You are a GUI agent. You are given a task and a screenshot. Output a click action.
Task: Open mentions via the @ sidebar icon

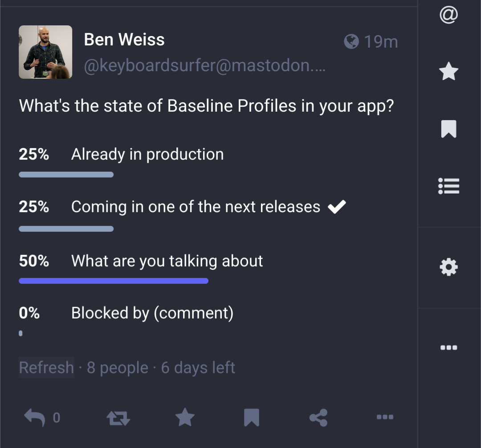coord(448,15)
